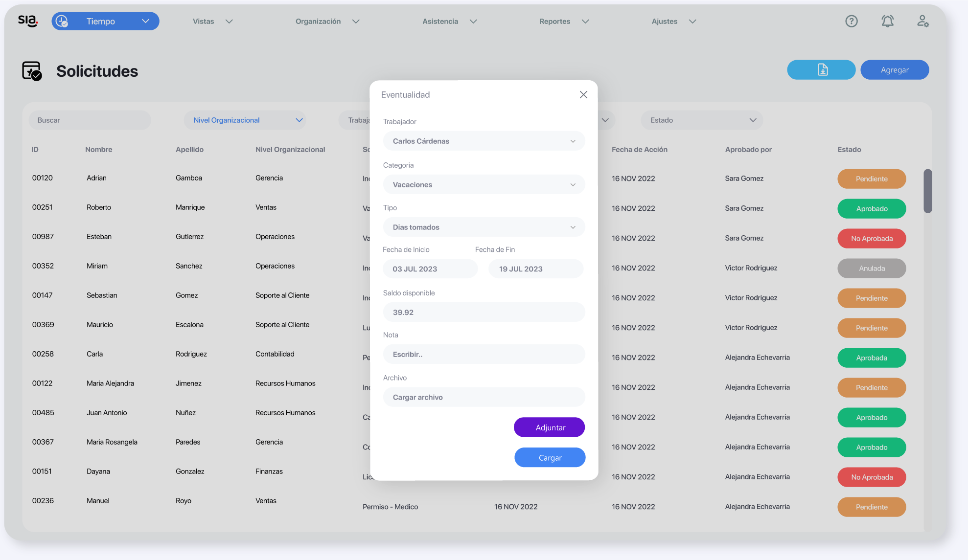968x560 pixels.
Task: Open the Categoria dropdown set to Vacaciones
Action: tap(484, 184)
